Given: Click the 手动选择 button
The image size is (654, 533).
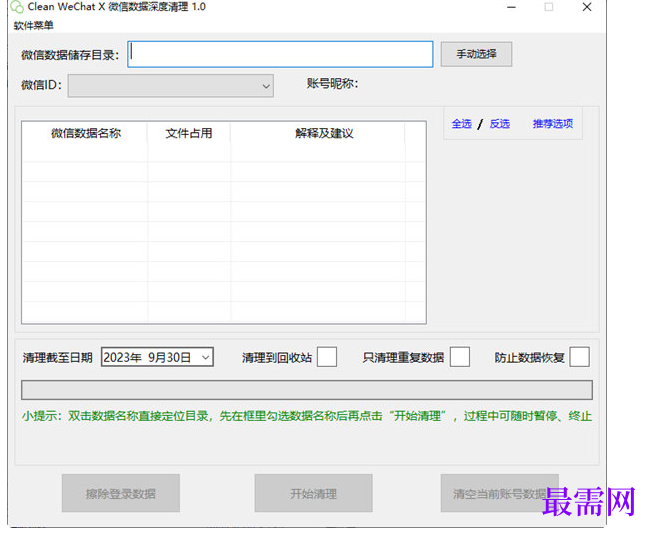Looking at the screenshot, I should tap(476, 54).
